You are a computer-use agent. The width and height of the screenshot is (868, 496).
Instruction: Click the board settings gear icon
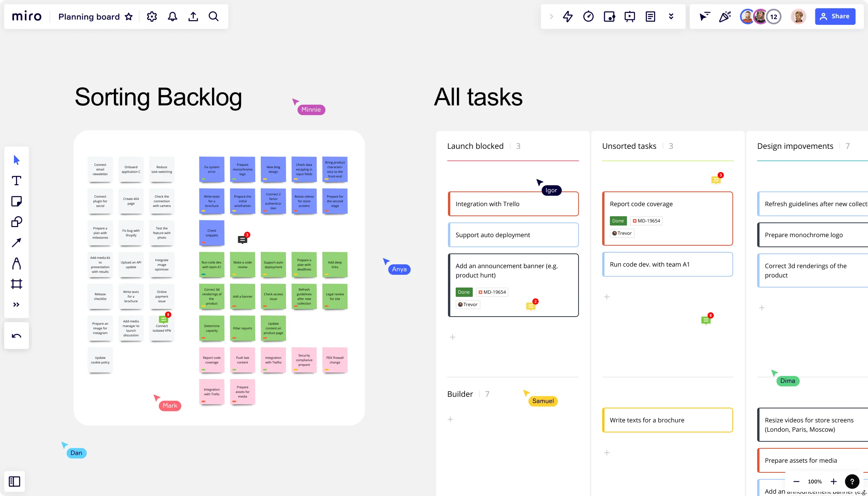[x=152, y=16]
